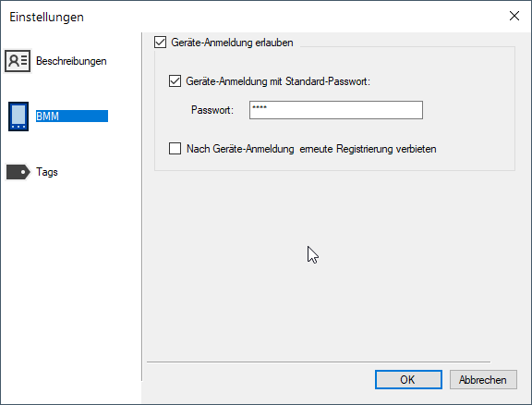Confirm settings with the OK button

point(408,379)
